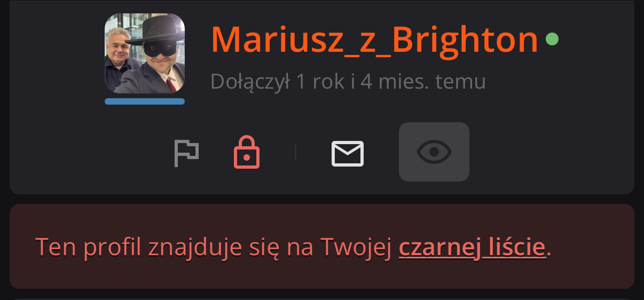Screen dimensions: 644x300
Task: Report the user with the flag icon
Action: (x=186, y=153)
